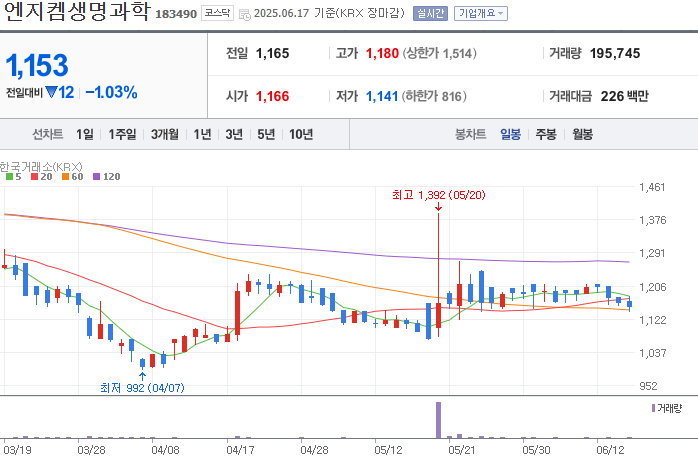Switch to 주봉 weekly candle chart
The width and height of the screenshot is (698, 476).
[546, 134]
